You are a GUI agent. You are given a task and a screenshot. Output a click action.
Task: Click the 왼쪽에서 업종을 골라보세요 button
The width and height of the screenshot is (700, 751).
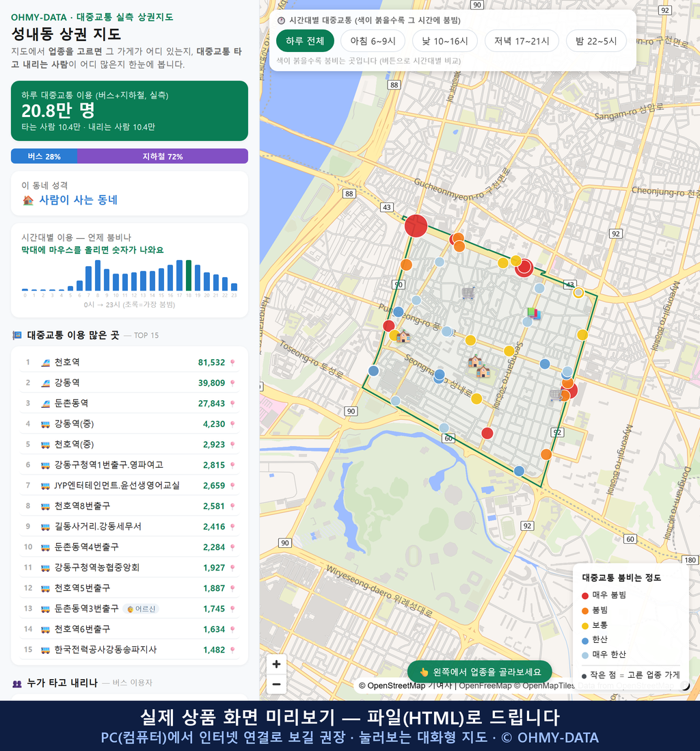click(479, 672)
